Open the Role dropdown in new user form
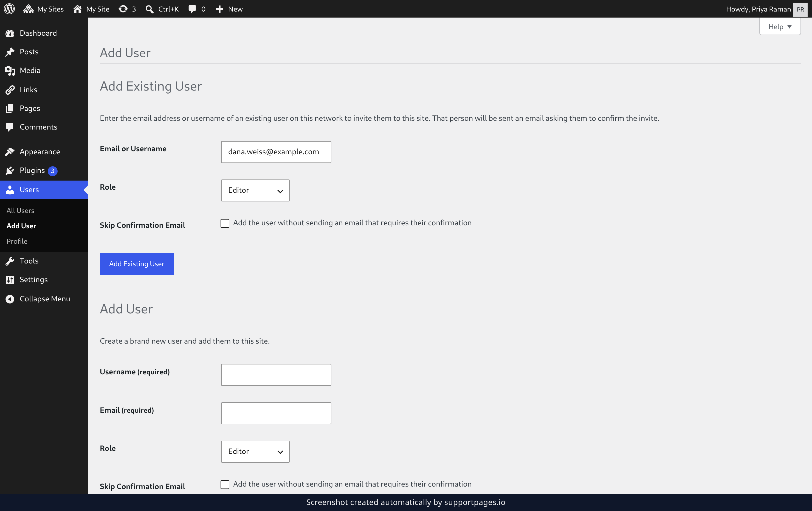This screenshot has height=511, width=812. pyautogui.click(x=255, y=451)
